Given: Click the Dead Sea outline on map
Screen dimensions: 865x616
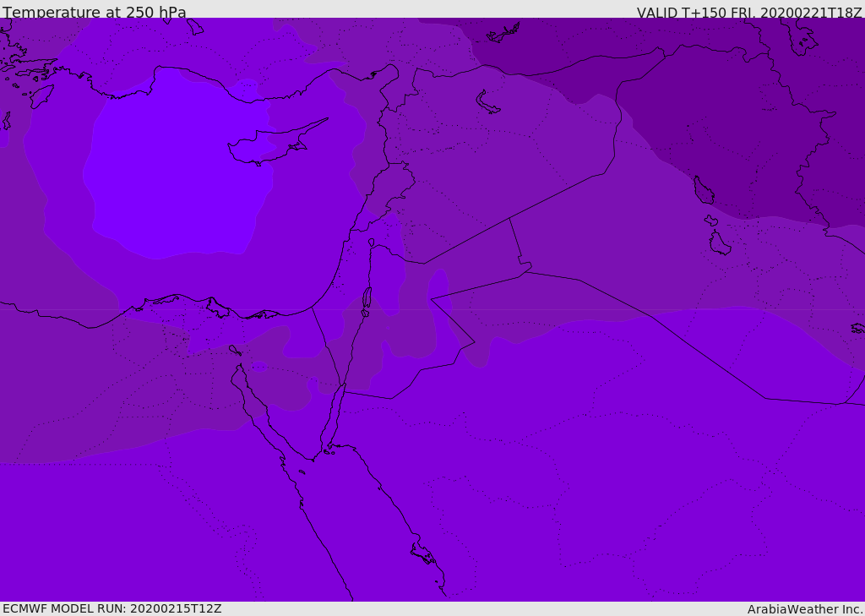Looking at the screenshot, I should point(367,302).
